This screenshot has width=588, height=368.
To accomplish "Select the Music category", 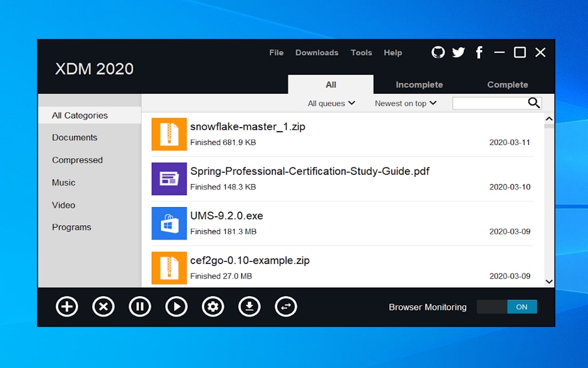I will (x=63, y=182).
